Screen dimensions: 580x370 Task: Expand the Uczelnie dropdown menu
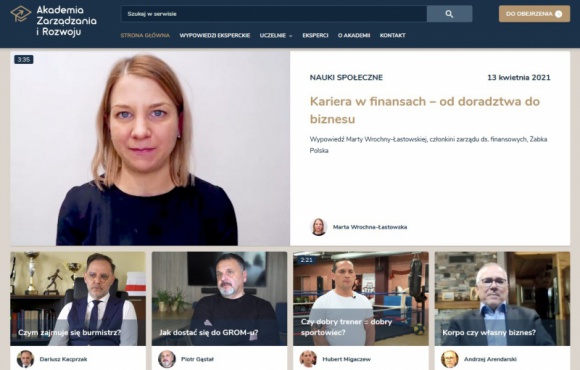tap(276, 36)
